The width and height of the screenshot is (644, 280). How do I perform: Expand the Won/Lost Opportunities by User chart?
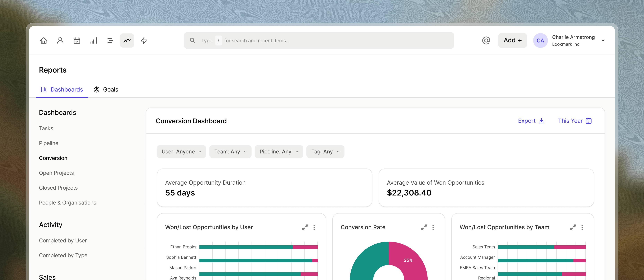point(305,227)
